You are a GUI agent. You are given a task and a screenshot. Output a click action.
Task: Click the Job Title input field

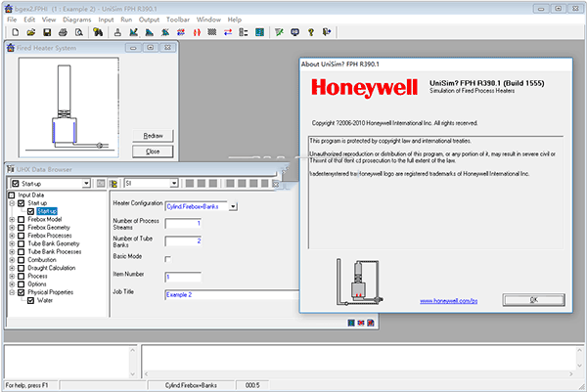[x=232, y=295]
